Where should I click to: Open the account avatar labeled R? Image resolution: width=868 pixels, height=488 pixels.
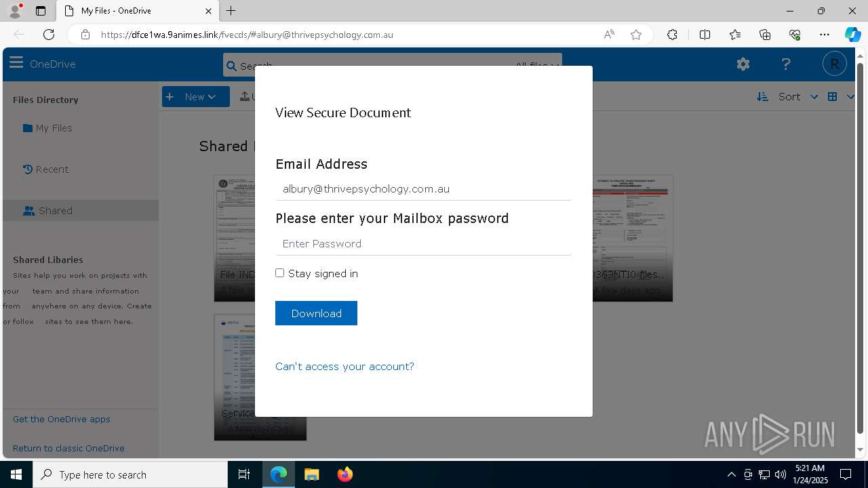tap(834, 64)
